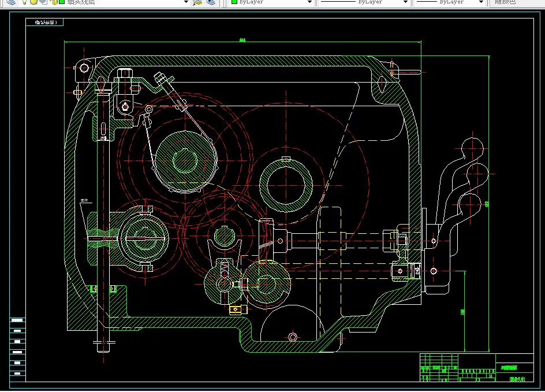Expand the linetype ByLayer dropdown arrow

405,2
